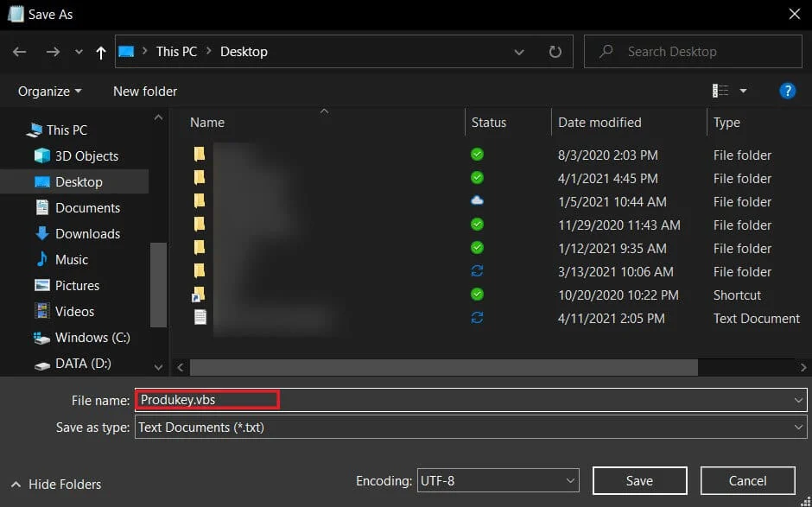Click the online-only cloud status icon
Viewport: 812px width, 507px height.
[476, 201]
